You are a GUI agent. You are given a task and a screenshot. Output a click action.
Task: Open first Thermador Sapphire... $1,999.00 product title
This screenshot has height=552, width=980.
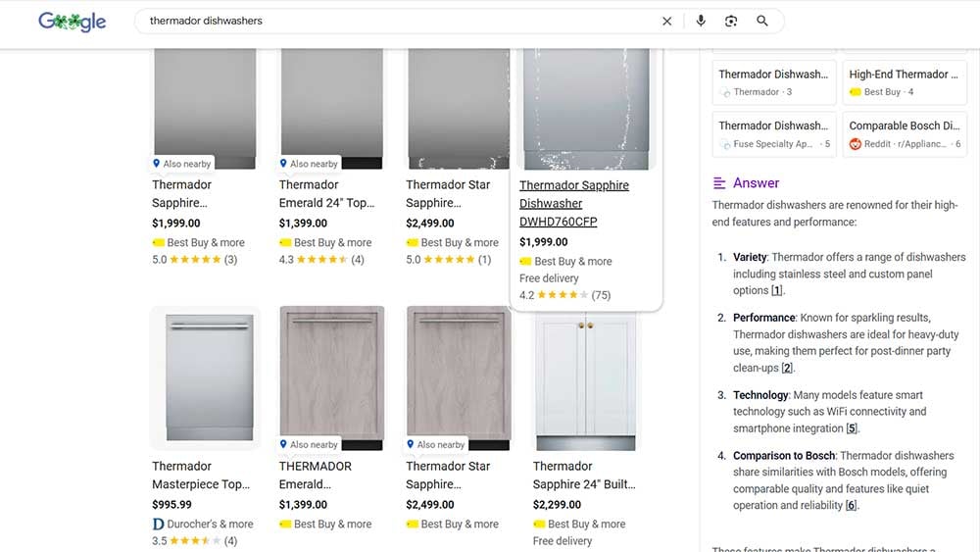[181, 194]
